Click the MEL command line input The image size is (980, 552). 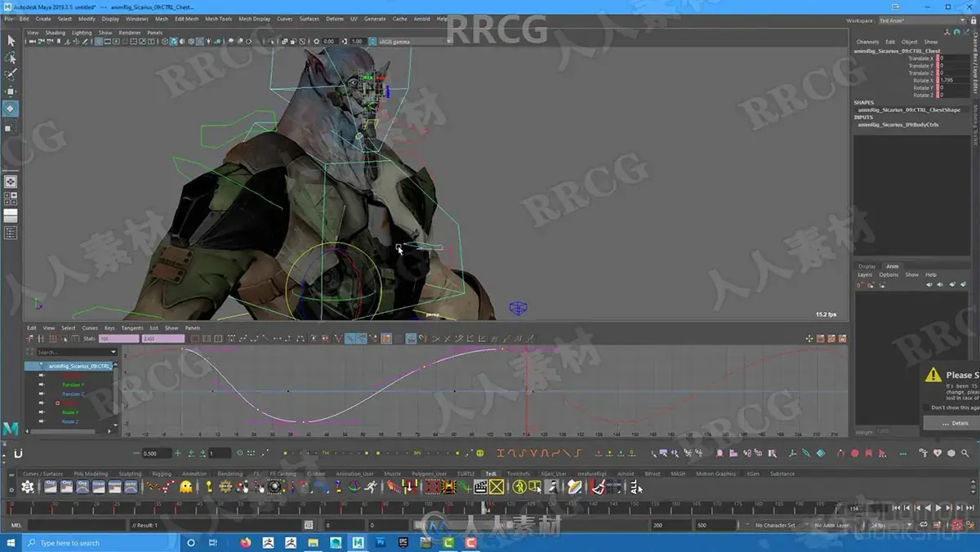point(78,525)
